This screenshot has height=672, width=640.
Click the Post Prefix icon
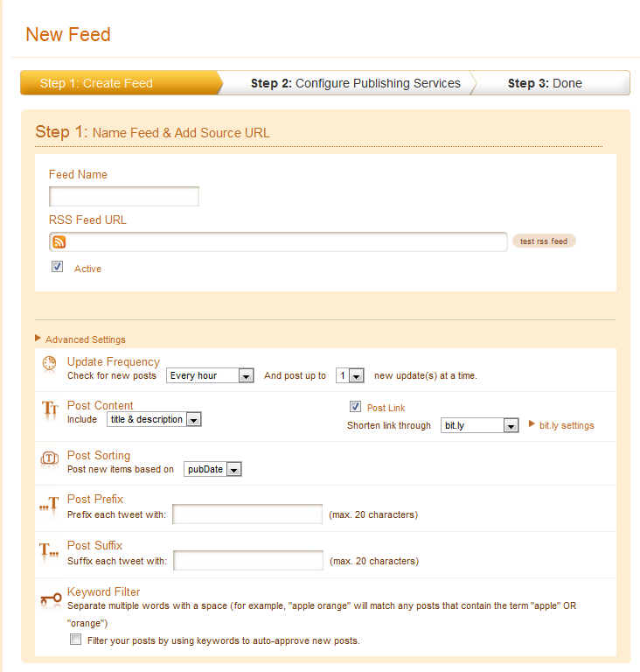[x=49, y=504]
